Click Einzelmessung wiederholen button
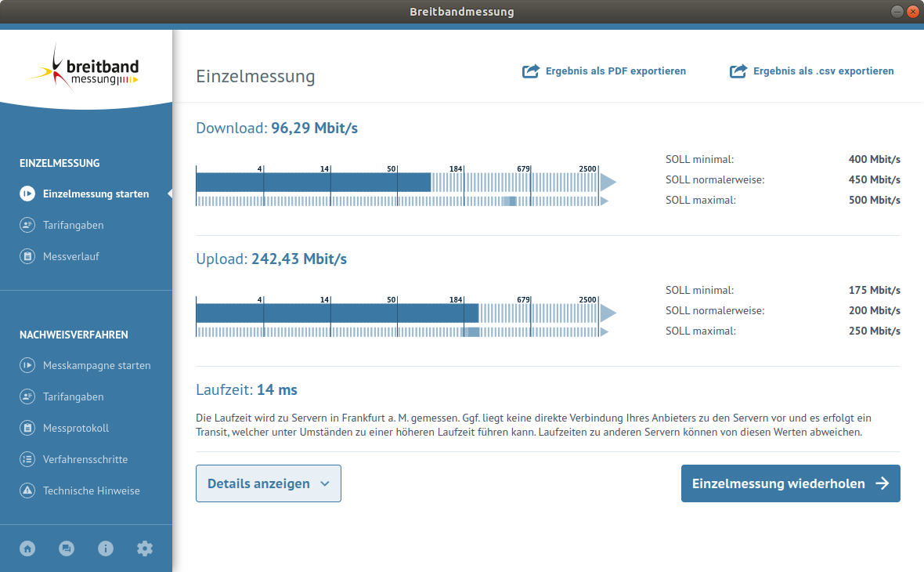This screenshot has width=924, height=572. [790, 483]
